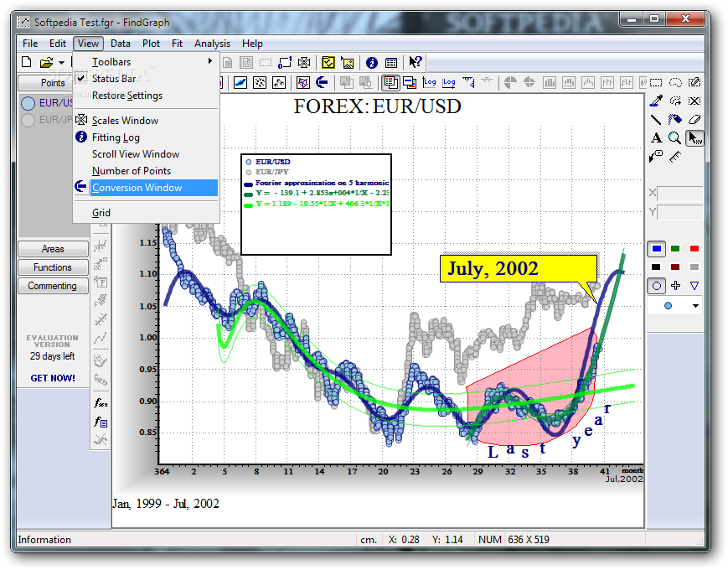Click the Open file folder icon
Image resolution: width=728 pixels, height=570 pixels.
(46, 62)
